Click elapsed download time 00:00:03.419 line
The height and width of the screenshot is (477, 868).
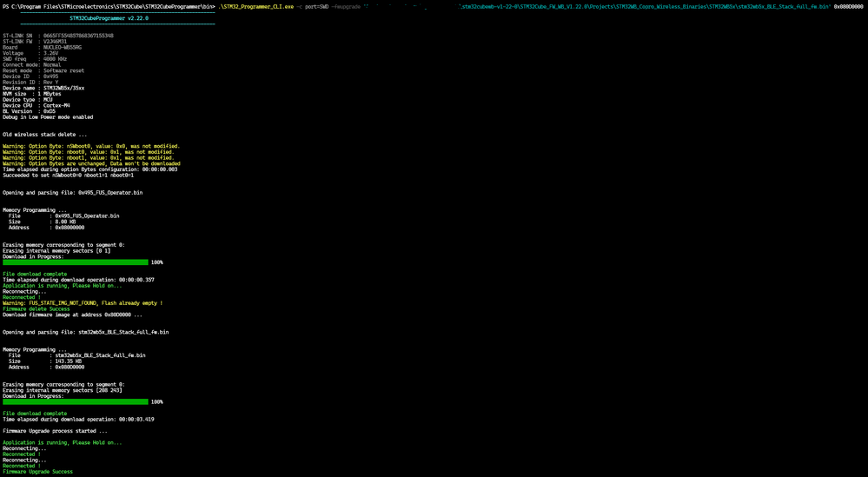(x=78, y=420)
